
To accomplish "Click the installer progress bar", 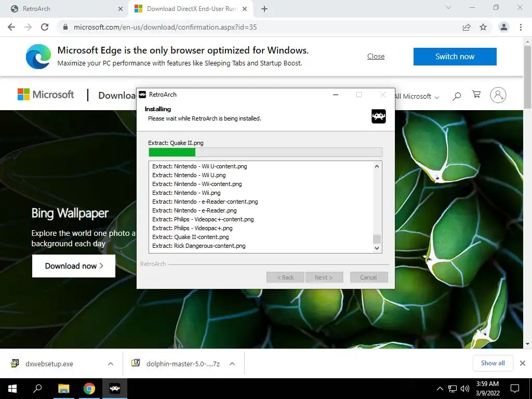I will coord(265,152).
